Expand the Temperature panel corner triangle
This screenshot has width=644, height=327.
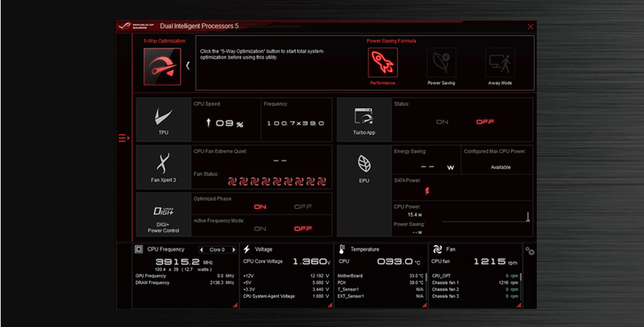424,305
